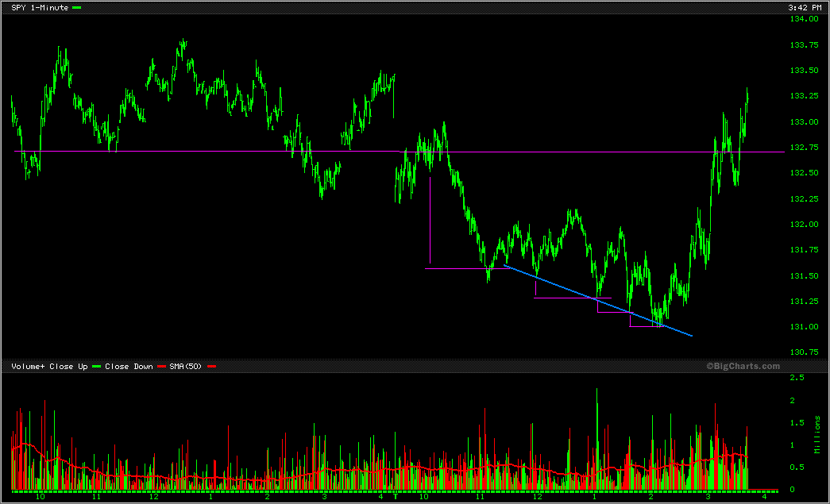Click the T day-separator time label
The width and height of the screenshot is (830, 504).
[x=395, y=497]
